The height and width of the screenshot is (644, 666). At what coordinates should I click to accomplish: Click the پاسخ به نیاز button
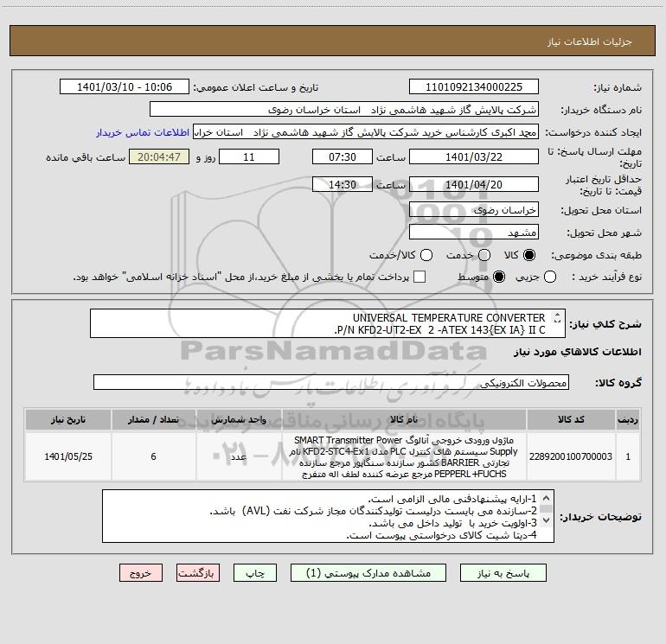[503, 573]
